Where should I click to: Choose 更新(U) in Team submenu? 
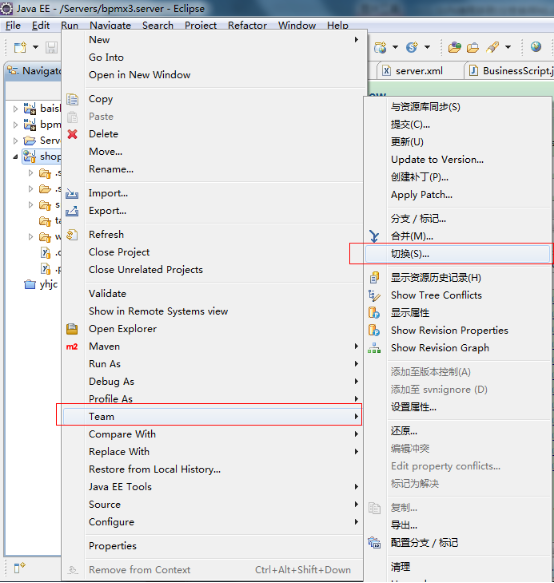[407, 142]
